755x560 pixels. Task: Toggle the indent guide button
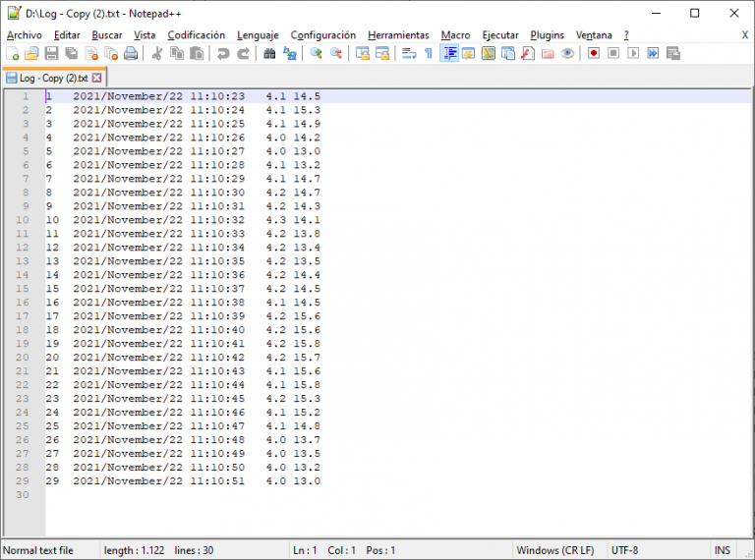[x=449, y=53]
